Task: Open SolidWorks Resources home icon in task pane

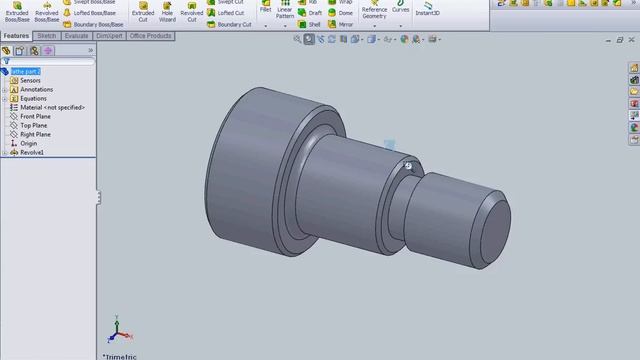Action: [634, 68]
